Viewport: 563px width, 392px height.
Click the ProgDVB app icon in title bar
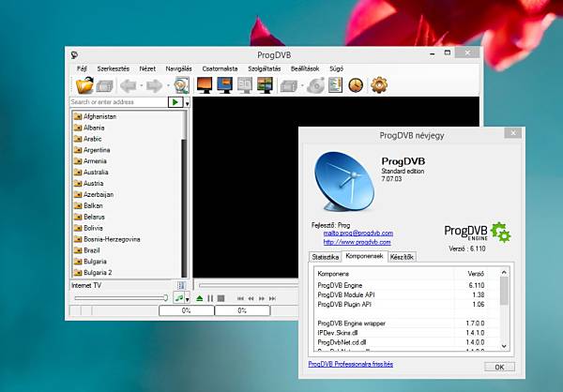click(x=74, y=55)
